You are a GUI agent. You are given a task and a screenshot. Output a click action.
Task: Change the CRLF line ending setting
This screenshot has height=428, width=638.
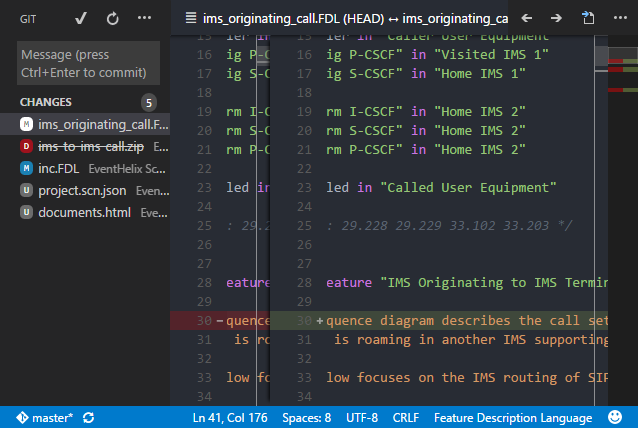point(406,418)
